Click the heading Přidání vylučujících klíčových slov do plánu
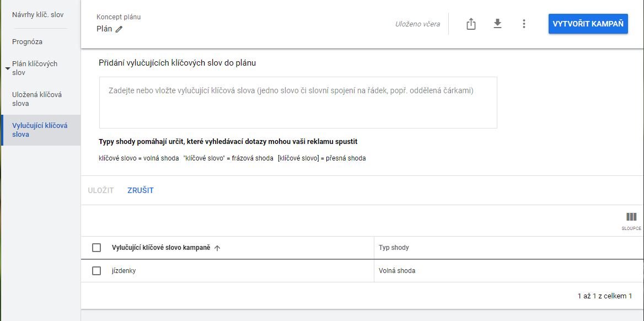The image size is (644, 321). click(177, 63)
